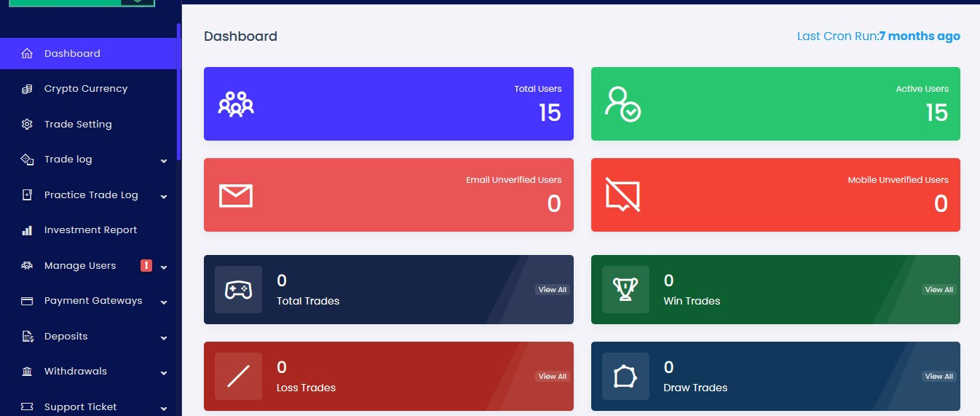Click View All on Total Trades
The height and width of the screenshot is (416, 980).
click(552, 290)
